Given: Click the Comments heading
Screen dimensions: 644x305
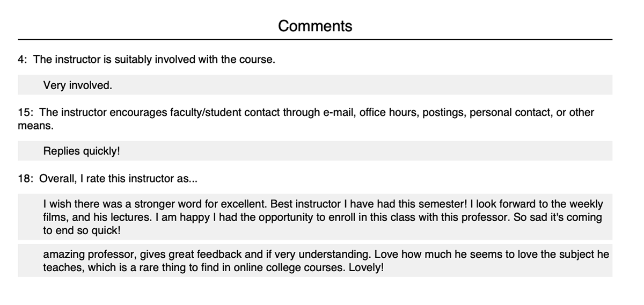Looking at the screenshot, I should coord(315,26).
